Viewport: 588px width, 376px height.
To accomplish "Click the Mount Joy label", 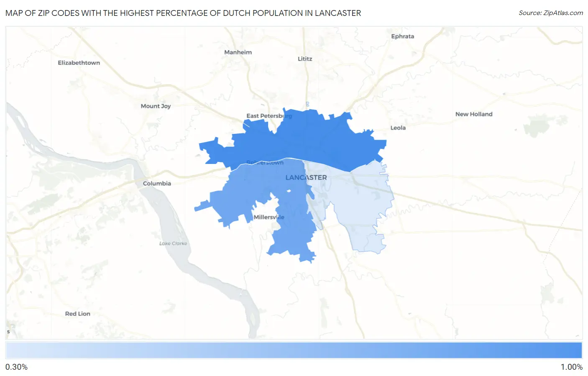I will tap(156, 106).
